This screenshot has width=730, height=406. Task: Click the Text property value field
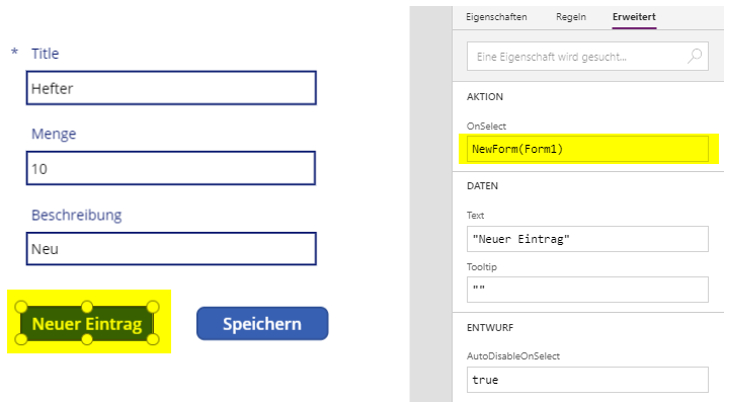[587, 239]
